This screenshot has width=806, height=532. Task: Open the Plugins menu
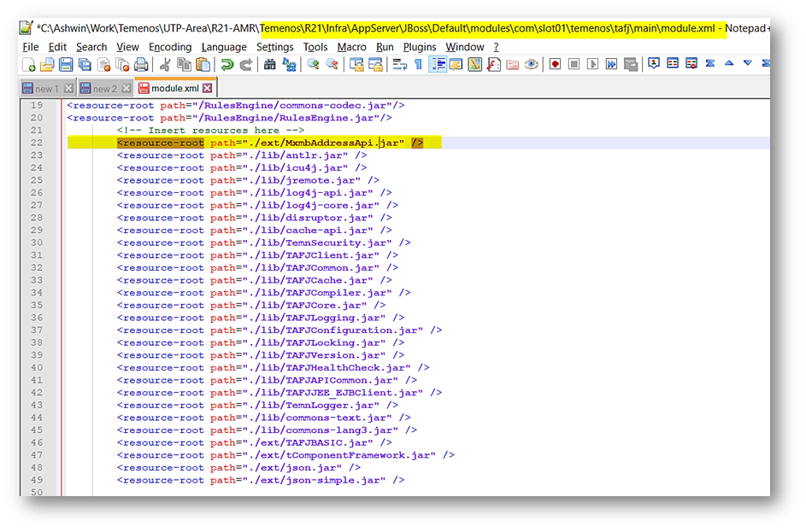click(420, 47)
